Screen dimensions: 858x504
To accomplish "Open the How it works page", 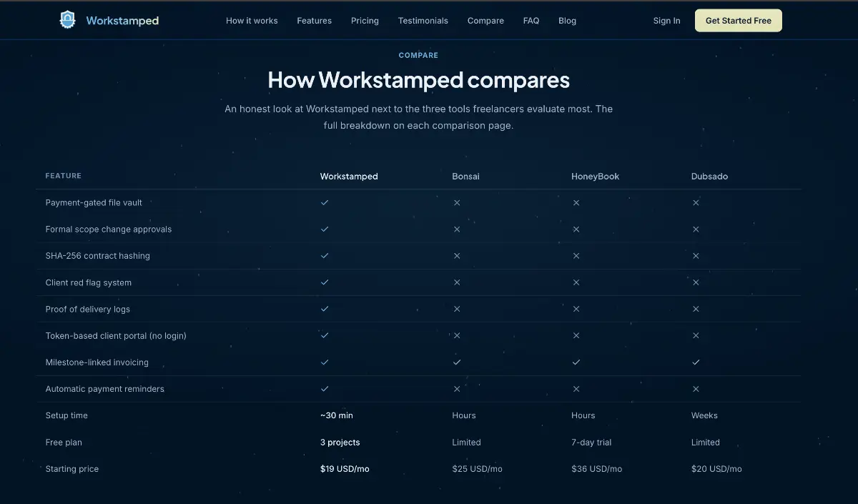I will (252, 21).
